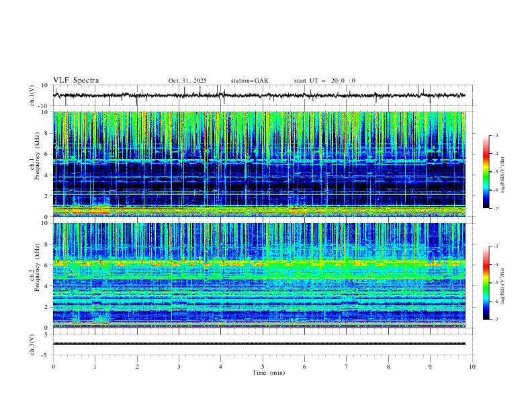Click the ch.2 "Frequency (kHz)" axis label
The image size is (532, 411).
click(37, 267)
